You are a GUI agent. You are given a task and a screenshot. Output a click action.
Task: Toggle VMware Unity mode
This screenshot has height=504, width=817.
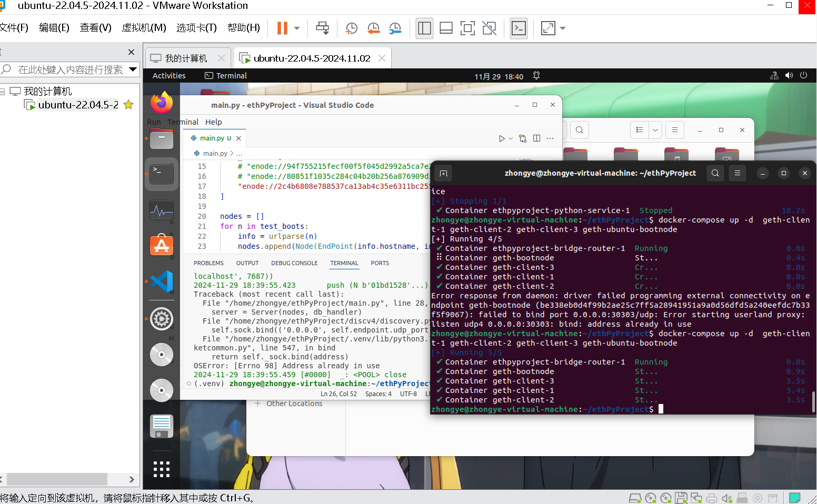pyautogui.click(x=489, y=28)
